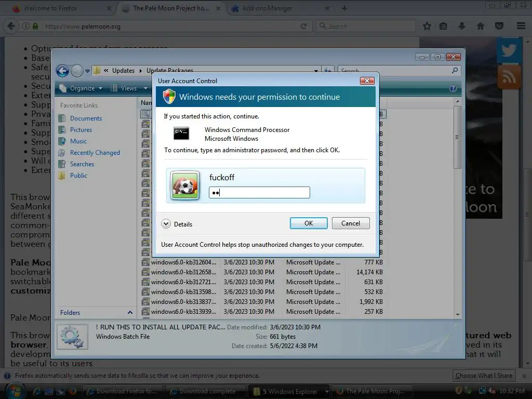Open the Organize menu in Explorer
Image resolution: width=532 pixels, height=399 pixels.
click(x=81, y=88)
